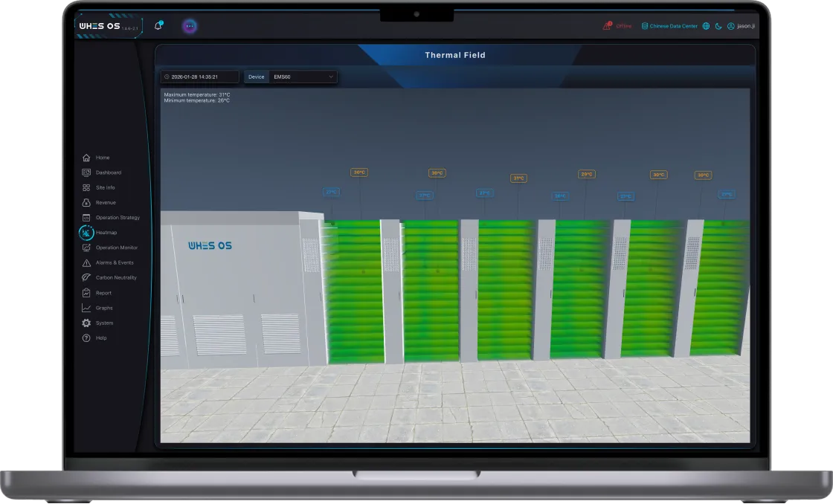This screenshot has height=504, width=833.
Task: Click the red Offline alarm icon
Action: (x=607, y=26)
